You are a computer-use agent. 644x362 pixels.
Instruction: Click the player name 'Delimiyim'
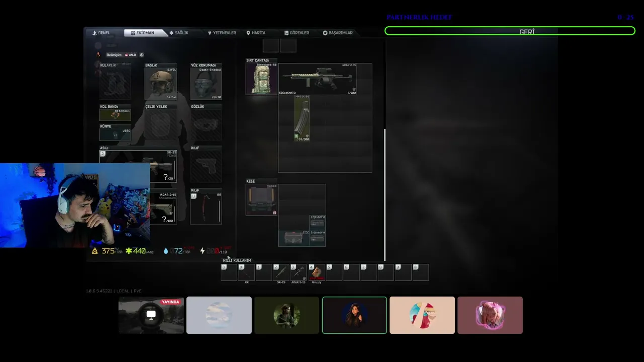tap(114, 55)
